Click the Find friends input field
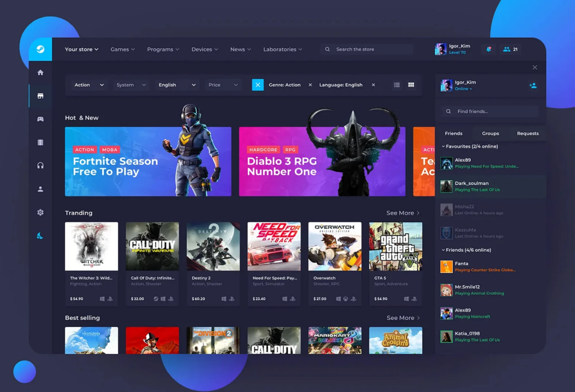575x392 pixels. tap(490, 111)
